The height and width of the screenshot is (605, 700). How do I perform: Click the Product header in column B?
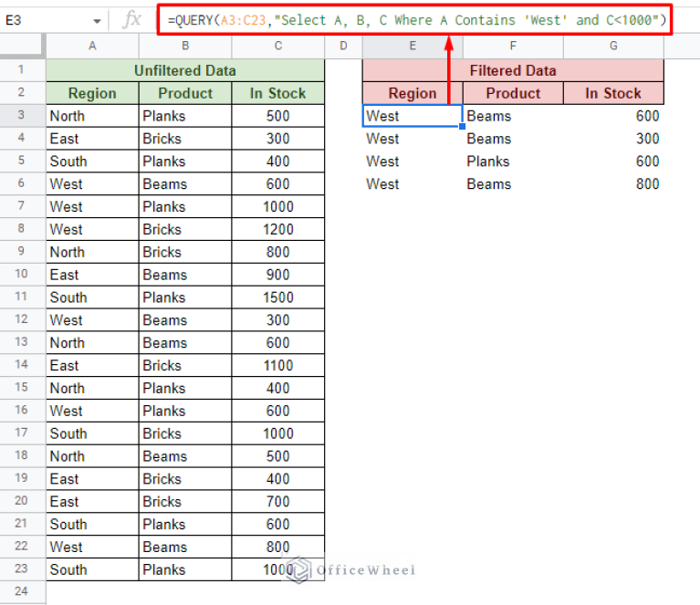pos(185,93)
